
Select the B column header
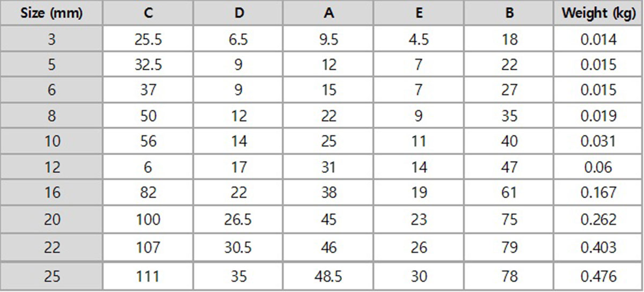tap(509, 13)
